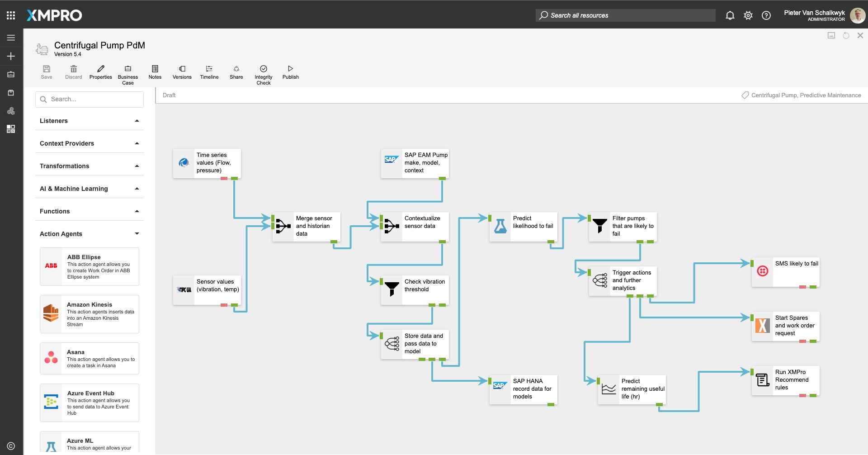Open the hamburger navigation menu

[11, 37]
